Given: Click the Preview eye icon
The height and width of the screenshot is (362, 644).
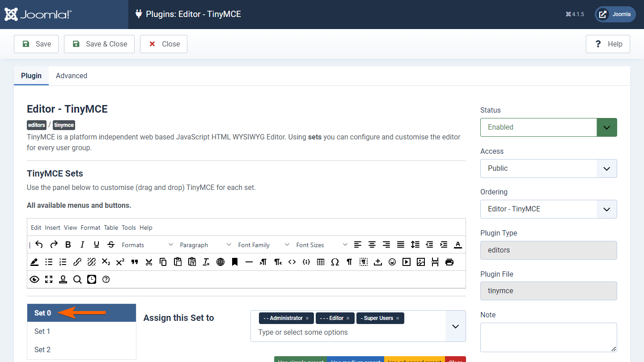Looking at the screenshot, I should pyautogui.click(x=34, y=279).
